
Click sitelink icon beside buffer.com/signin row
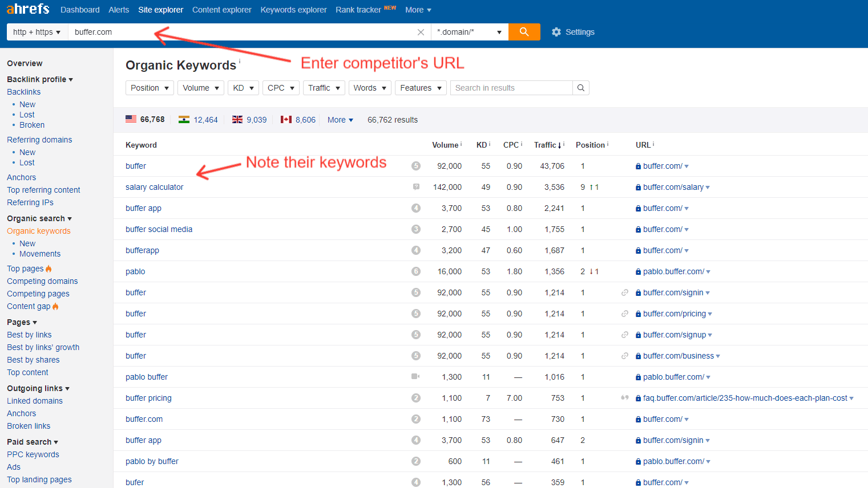(625, 292)
